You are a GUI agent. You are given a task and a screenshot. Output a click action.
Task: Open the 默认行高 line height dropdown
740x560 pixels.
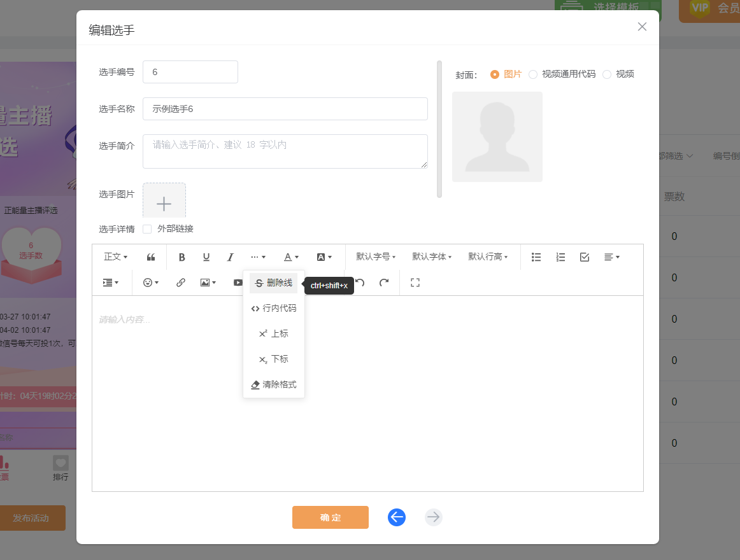tap(488, 257)
